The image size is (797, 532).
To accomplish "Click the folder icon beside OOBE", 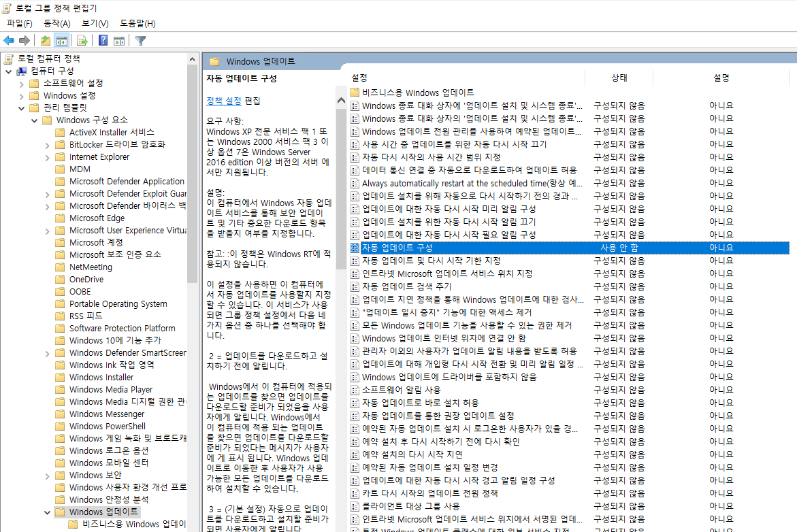I will tap(60, 292).
